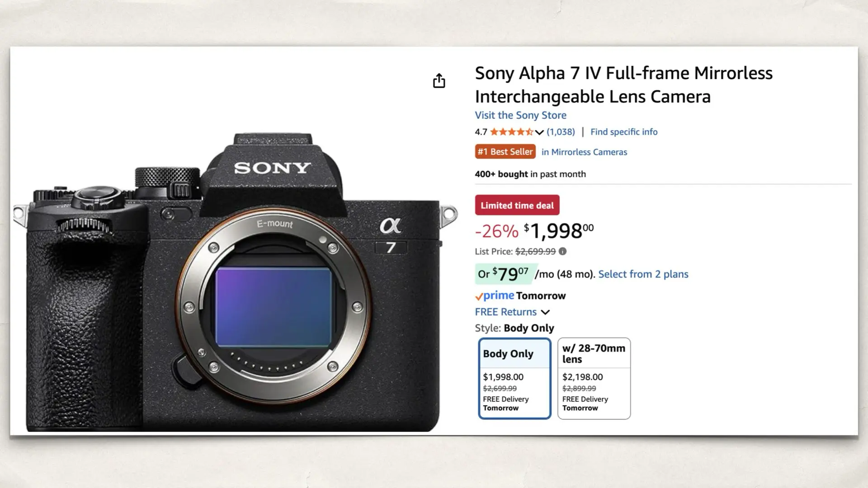868x488 pixels.
Task: Select the w/ 28-70mm lens style option
Action: 594,378
